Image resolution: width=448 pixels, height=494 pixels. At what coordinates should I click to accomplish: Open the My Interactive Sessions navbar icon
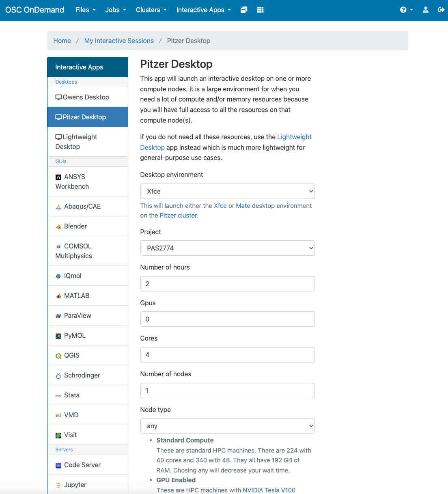tap(244, 10)
